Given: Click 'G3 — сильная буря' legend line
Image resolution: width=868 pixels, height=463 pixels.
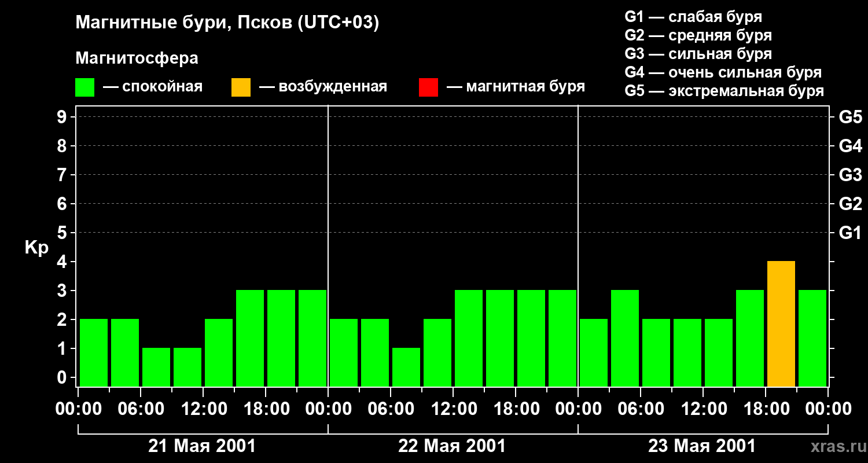Looking at the screenshot, I should tap(698, 54).
